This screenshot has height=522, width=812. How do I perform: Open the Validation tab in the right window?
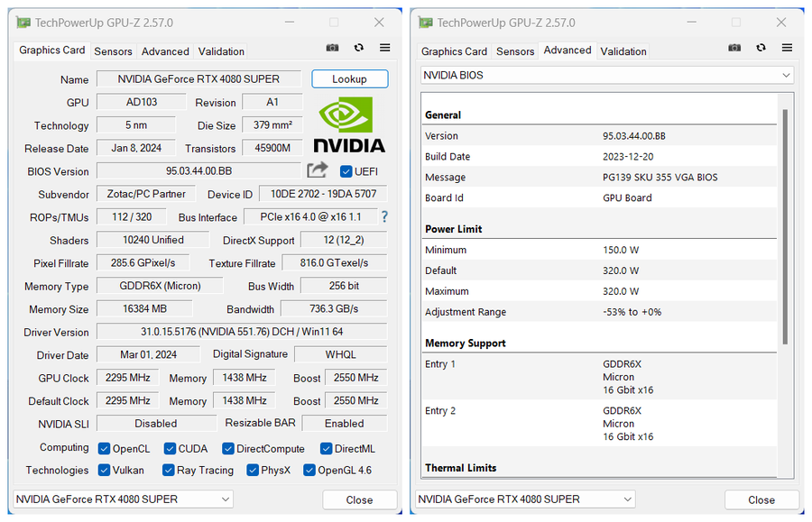click(x=623, y=51)
